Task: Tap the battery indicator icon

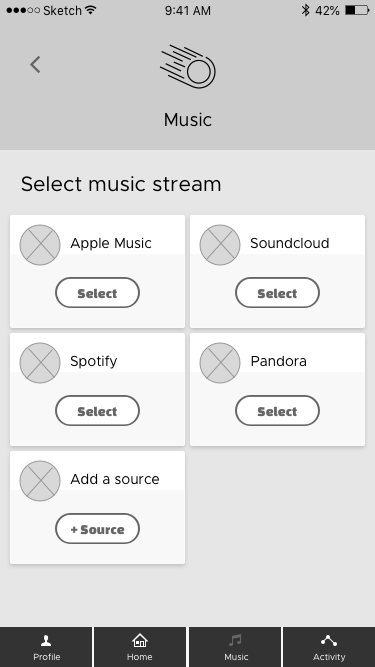Action: tap(357, 10)
